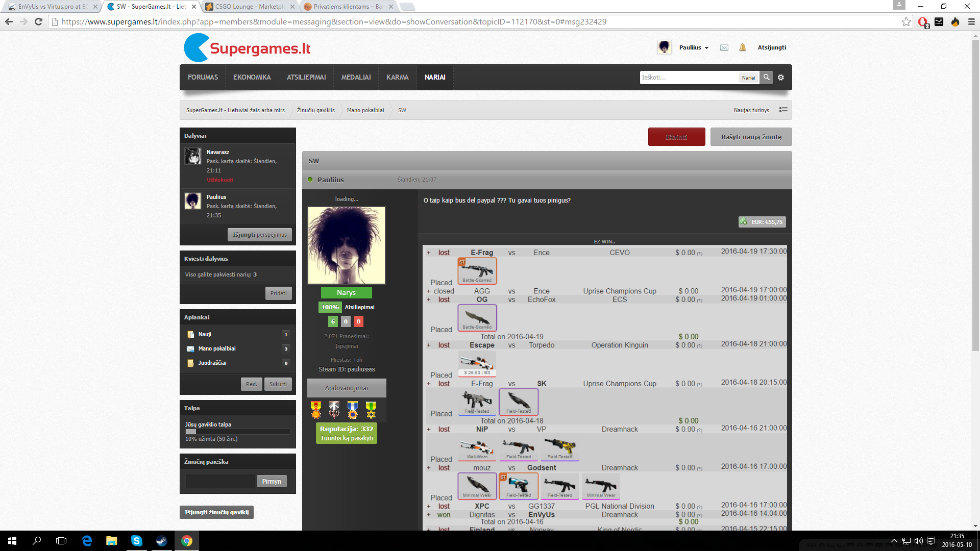Click the Juodraščiai folder icon
Image resolution: width=980 pixels, height=551 pixels.
(190, 363)
